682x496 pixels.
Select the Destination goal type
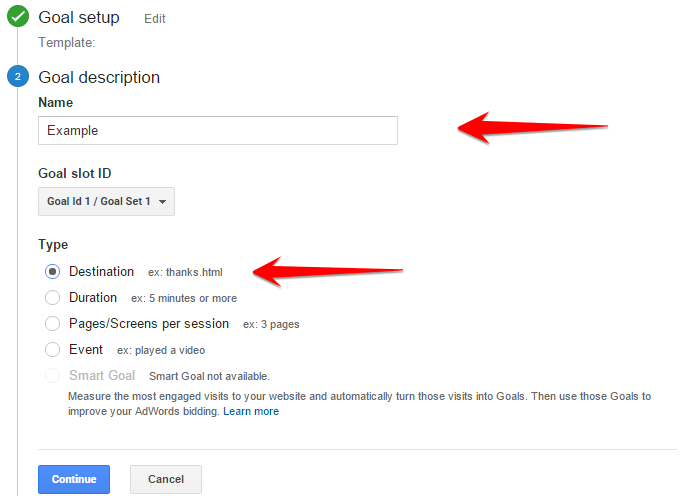[53, 272]
